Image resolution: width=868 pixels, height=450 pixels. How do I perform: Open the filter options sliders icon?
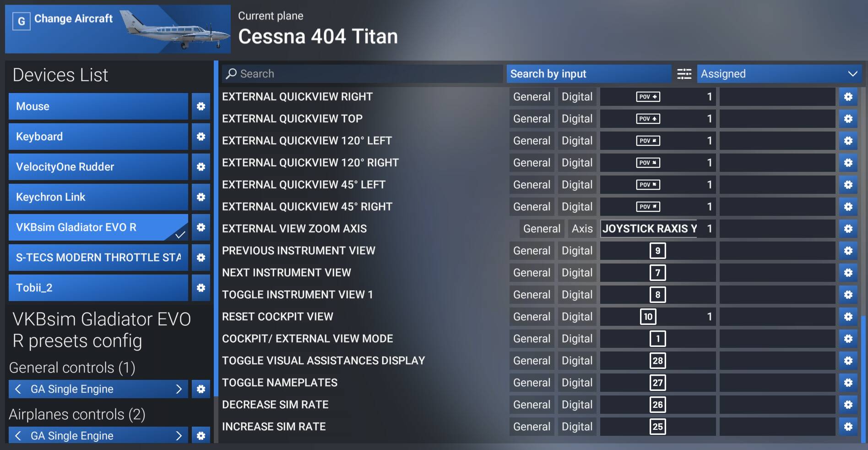coord(684,74)
